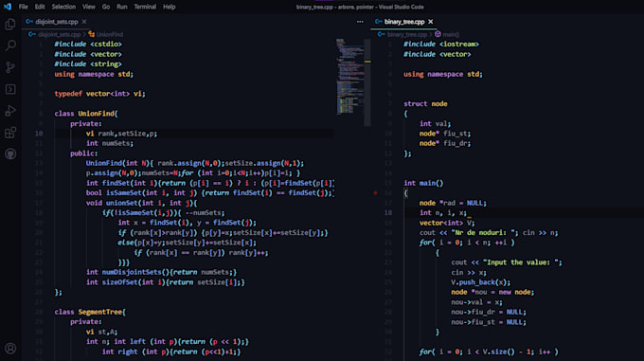
Task: Open the GitHub view icon
Action: [10, 154]
